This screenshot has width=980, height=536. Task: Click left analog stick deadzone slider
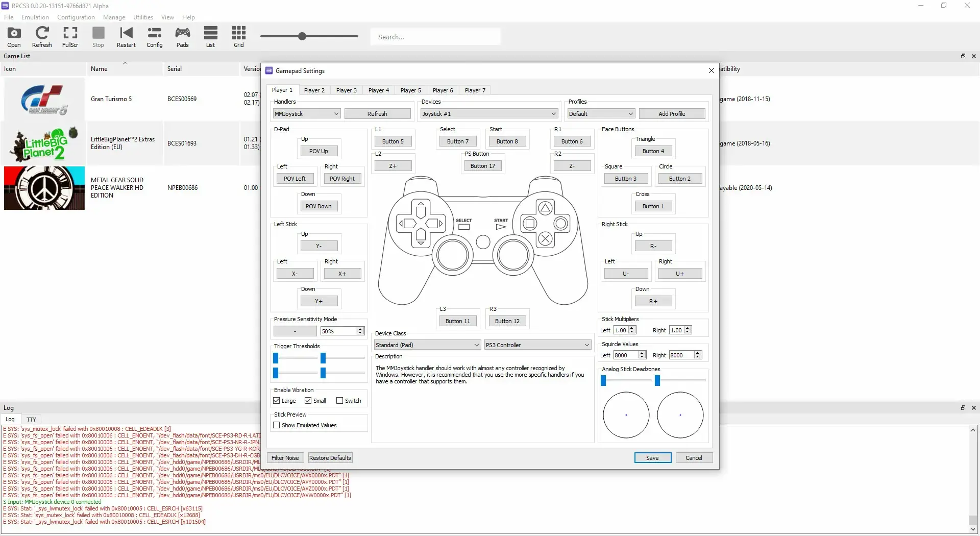tap(603, 381)
